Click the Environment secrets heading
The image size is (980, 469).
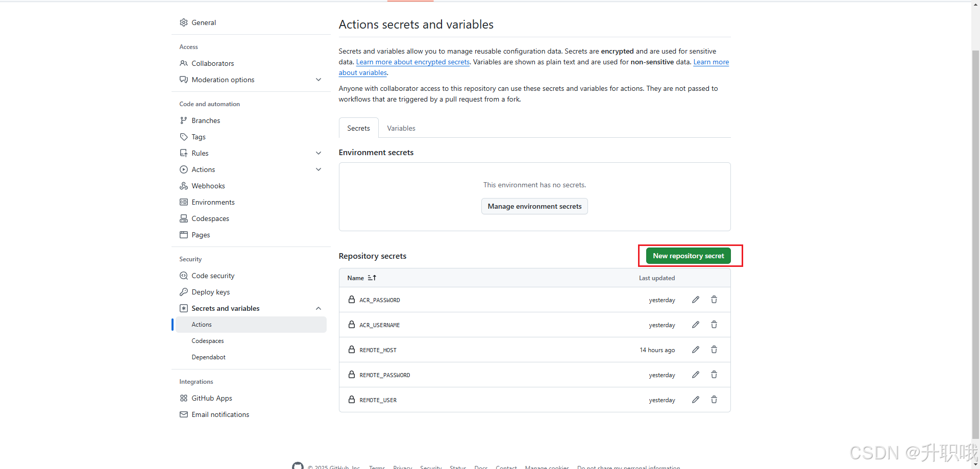click(376, 153)
